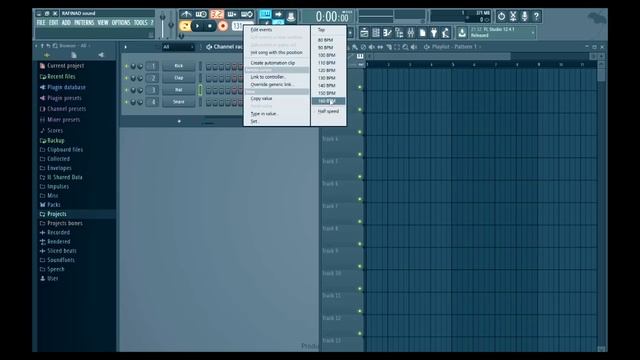
Task: Open the Playlist options menu icon
Action: click(x=427, y=47)
